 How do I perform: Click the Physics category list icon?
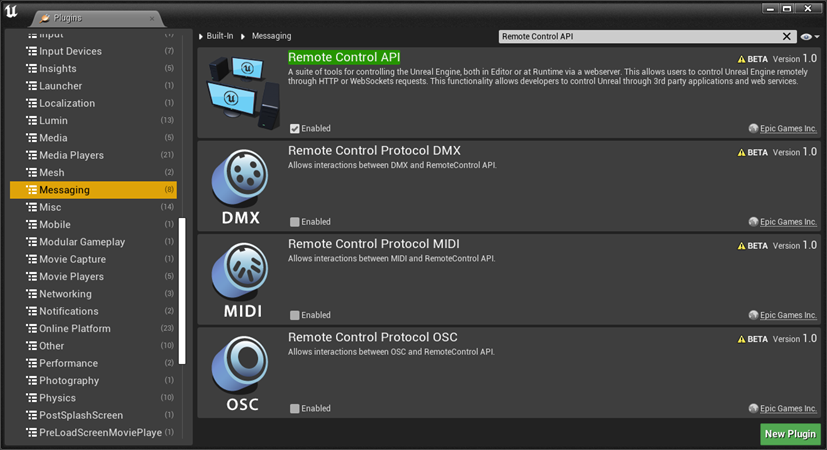click(32, 398)
